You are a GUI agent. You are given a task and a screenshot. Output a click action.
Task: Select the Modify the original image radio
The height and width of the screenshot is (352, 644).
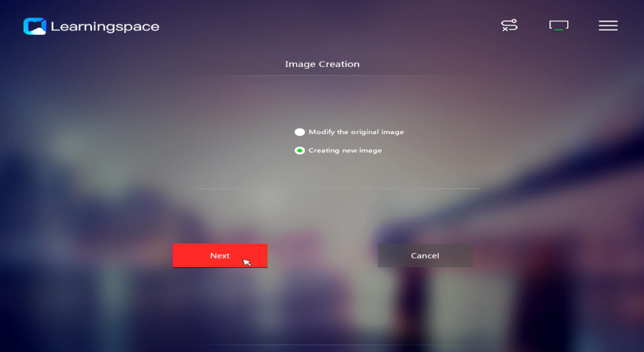click(300, 132)
